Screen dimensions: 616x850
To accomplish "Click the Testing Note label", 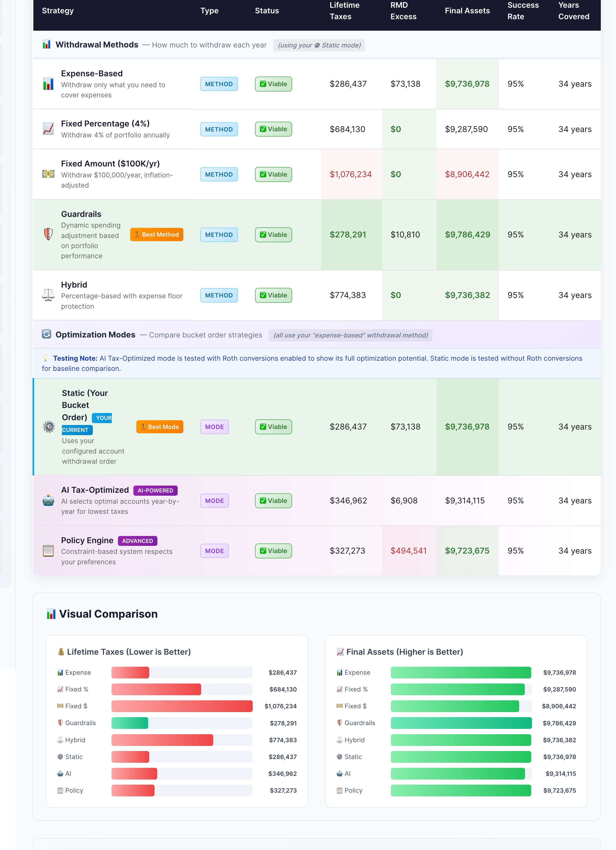I will click(x=75, y=358).
